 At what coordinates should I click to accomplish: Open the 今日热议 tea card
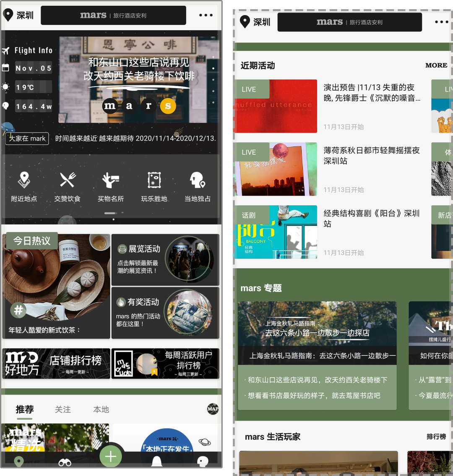pos(56,286)
